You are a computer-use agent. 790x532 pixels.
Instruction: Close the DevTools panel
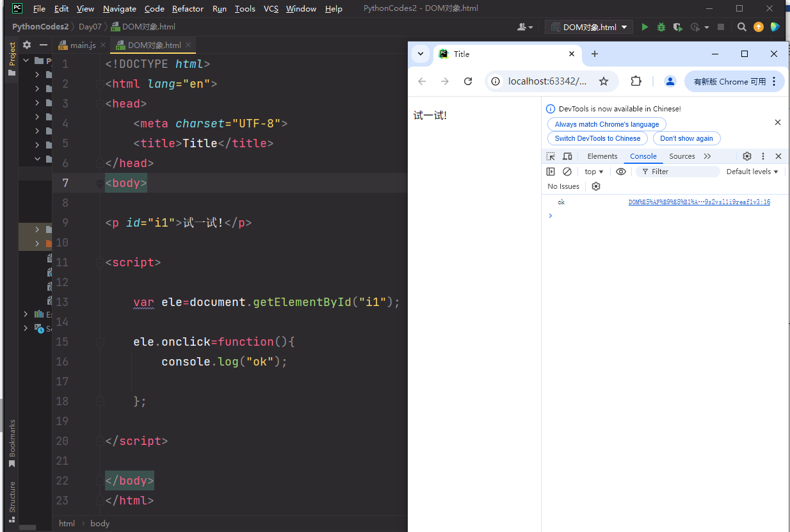tap(778, 156)
